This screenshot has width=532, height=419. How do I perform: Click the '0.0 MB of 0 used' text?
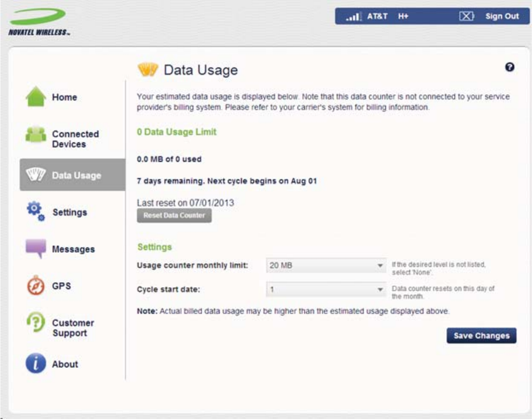[169, 159]
